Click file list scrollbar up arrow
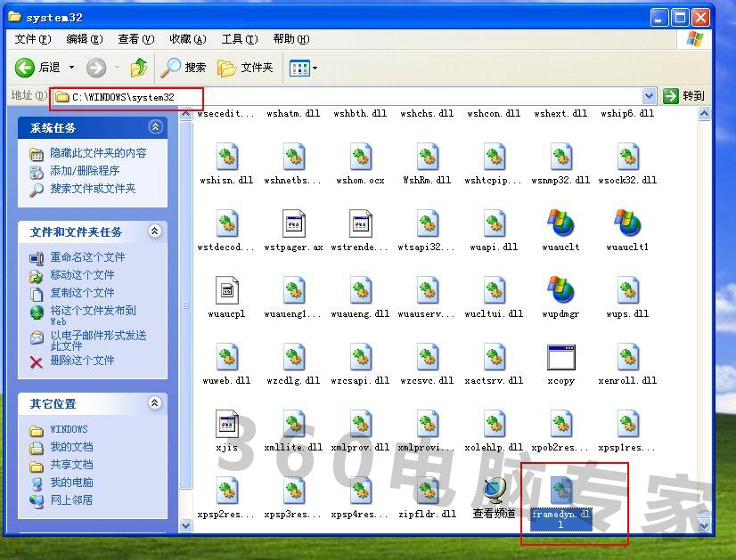 tap(704, 113)
